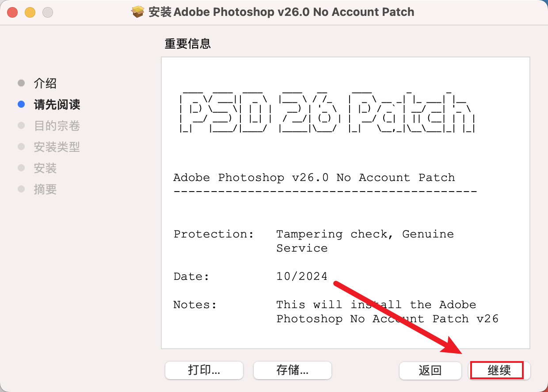548x392 pixels.
Task: Click the Date 10/2024 line in the readme
Action: point(251,277)
